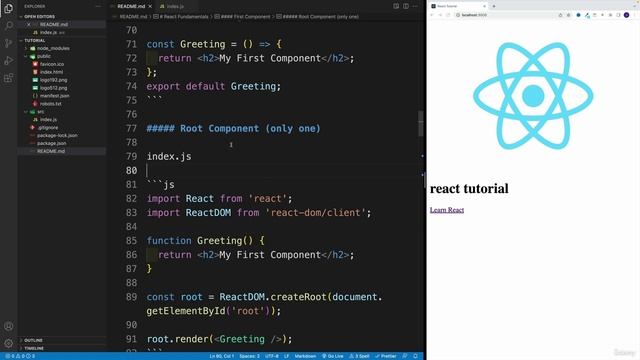Open favicon.ico in the file tree
This screenshot has height=360, width=640.
[52, 64]
